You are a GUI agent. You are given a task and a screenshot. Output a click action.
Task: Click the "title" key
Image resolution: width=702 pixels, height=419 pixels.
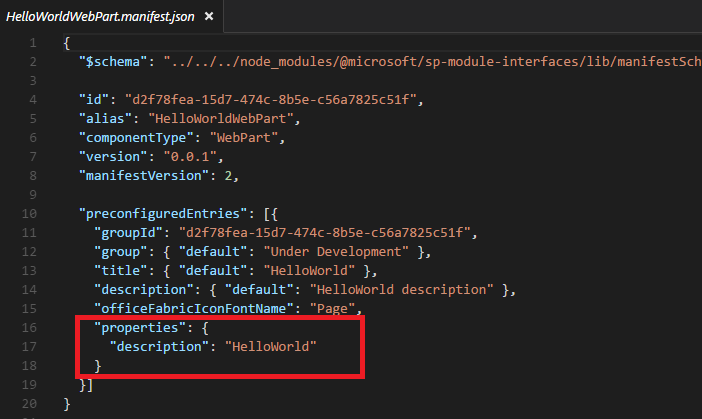pyautogui.click(x=121, y=271)
